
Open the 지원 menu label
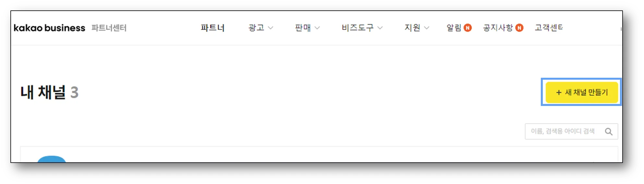point(412,28)
